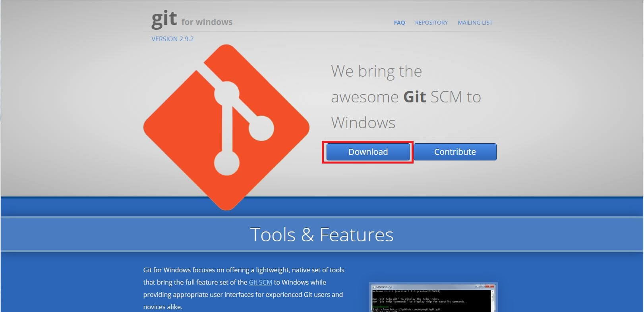
Task: Click the 'for windows' header text
Action: (x=207, y=22)
